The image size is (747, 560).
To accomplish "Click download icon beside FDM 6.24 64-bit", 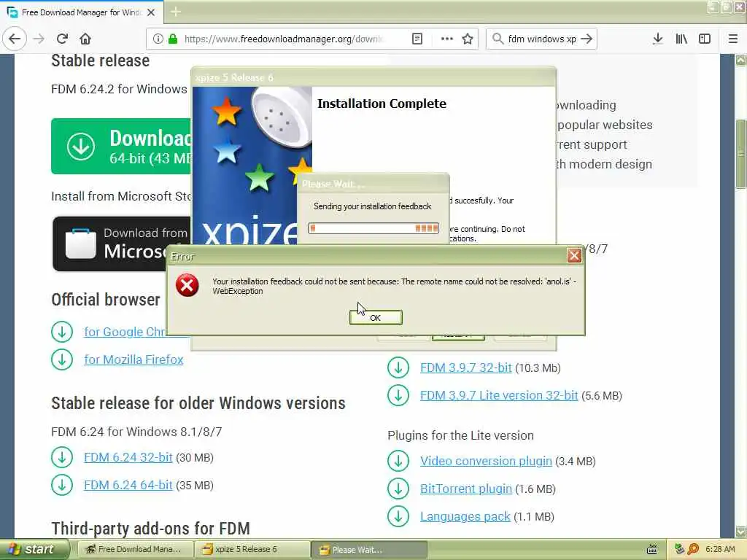I will click(x=62, y=485).
